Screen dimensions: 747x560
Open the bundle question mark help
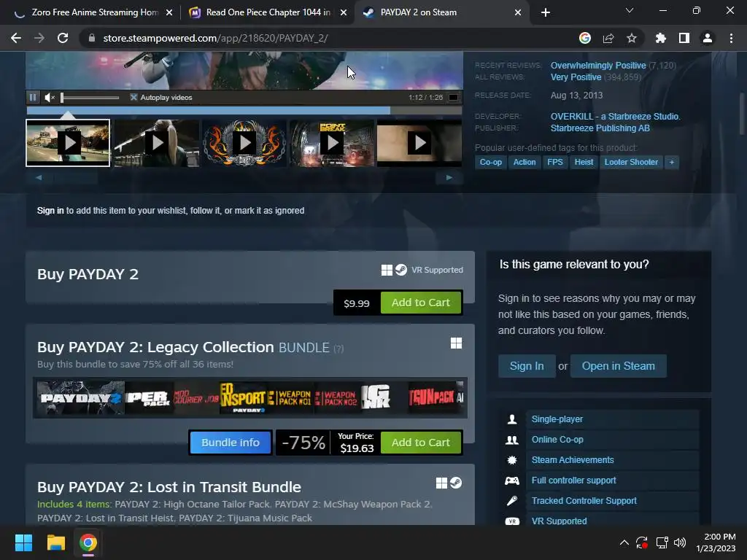(338, 349)
